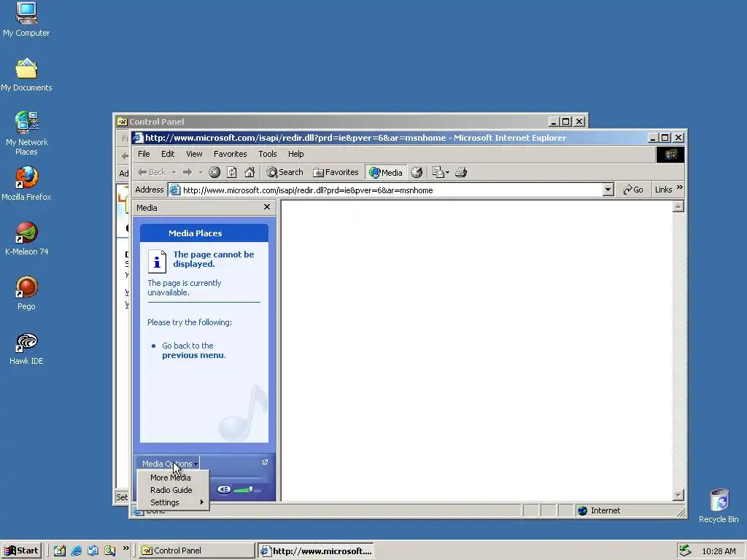Open the Favorites menu
This screenshot has height=560, width=747.
(230, 154)
